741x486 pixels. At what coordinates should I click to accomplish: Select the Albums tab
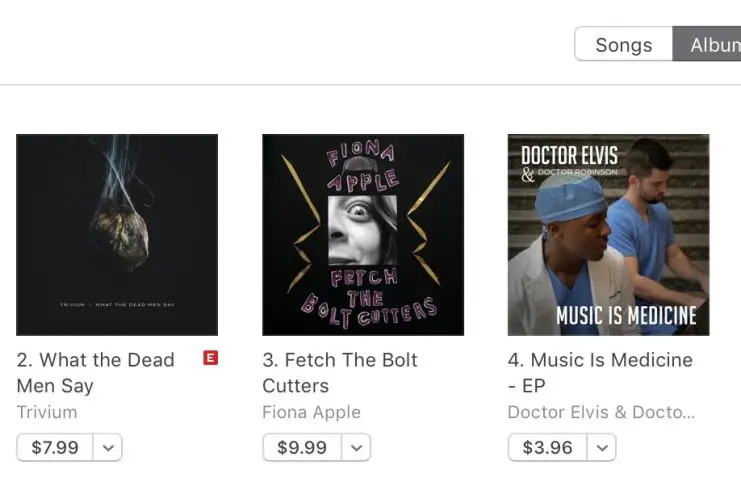708,45
